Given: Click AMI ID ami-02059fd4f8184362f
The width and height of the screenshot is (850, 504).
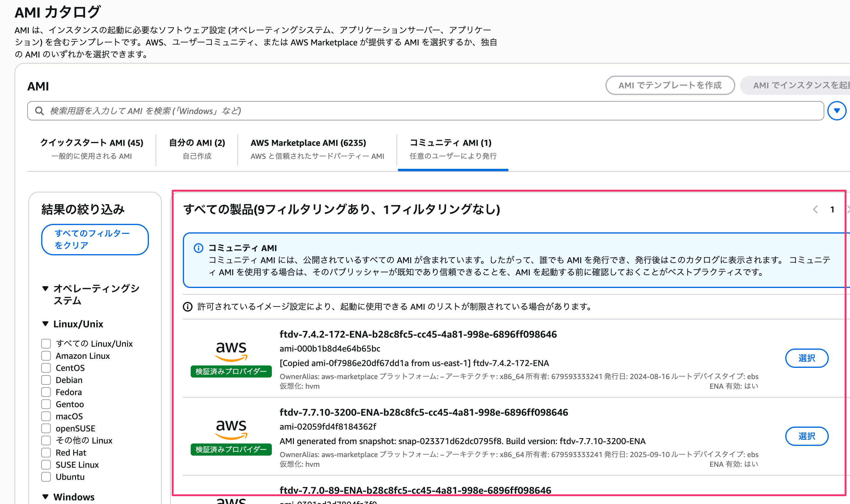Looking at the screenshot, I should (x=328, y=427).
